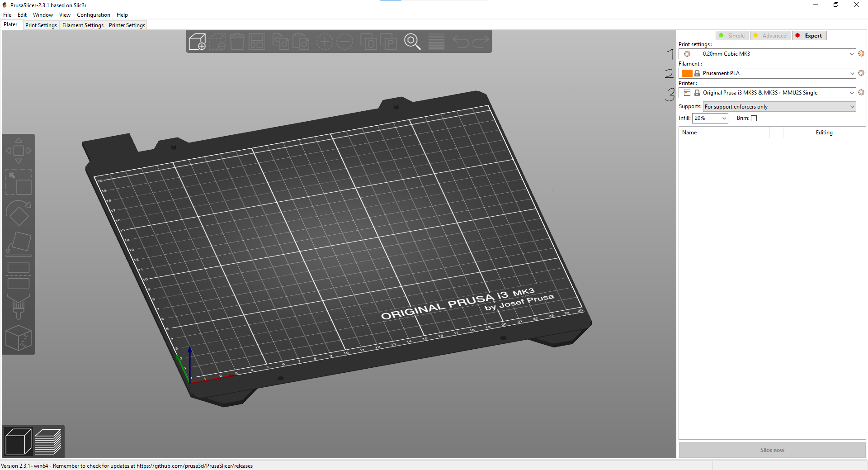The width and height of the screenshot is (868, 470).
Task: Switch to the Filament Settings tab
Action: (83, 25)
